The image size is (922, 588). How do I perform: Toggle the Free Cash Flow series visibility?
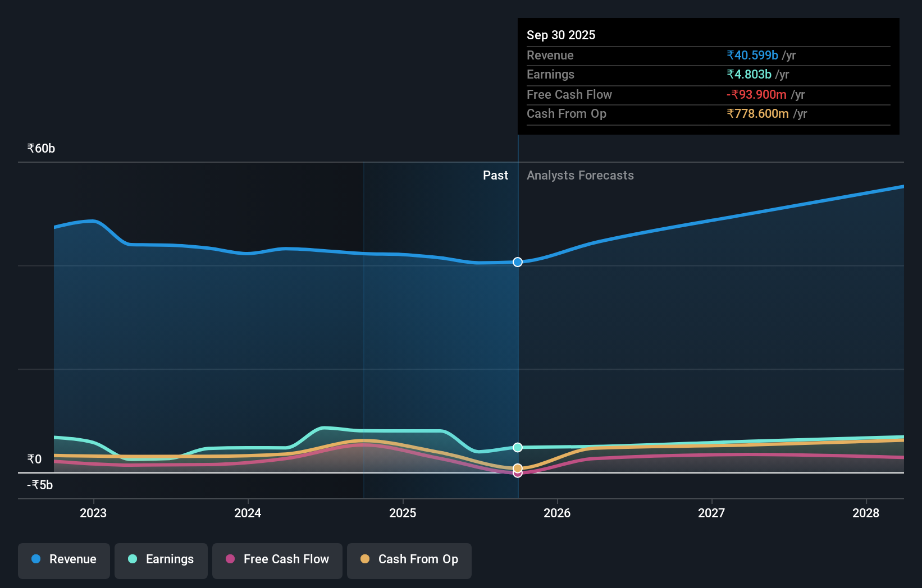click(277, 559)
